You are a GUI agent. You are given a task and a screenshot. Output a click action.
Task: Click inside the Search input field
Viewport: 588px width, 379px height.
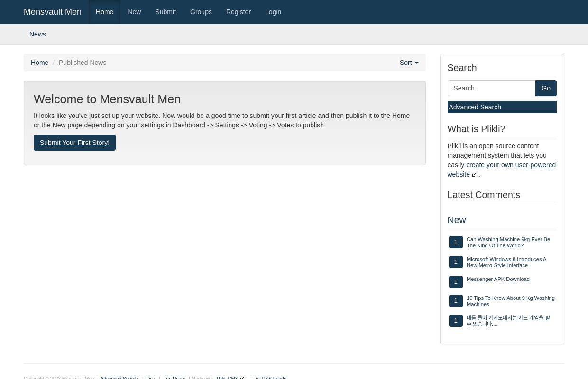[x=491, y=88]
